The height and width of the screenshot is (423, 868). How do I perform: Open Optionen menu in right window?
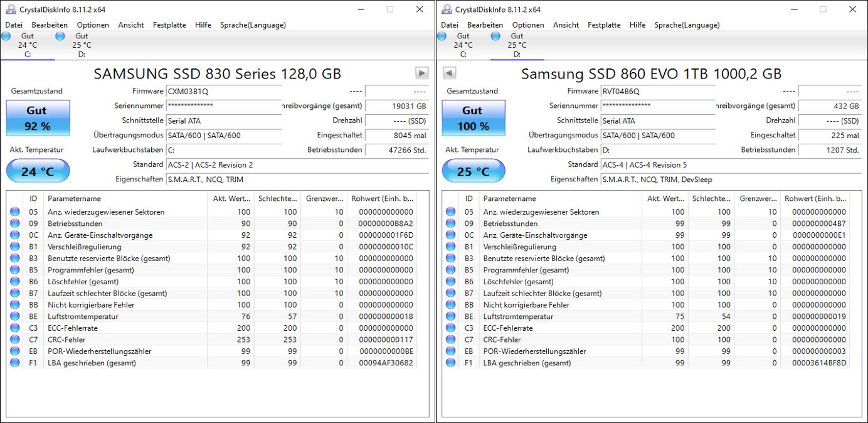[x=528, y=25]
